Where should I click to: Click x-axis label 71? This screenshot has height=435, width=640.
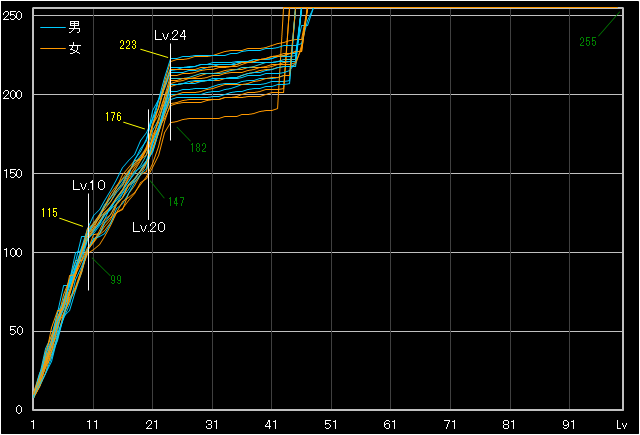[450, 425]
